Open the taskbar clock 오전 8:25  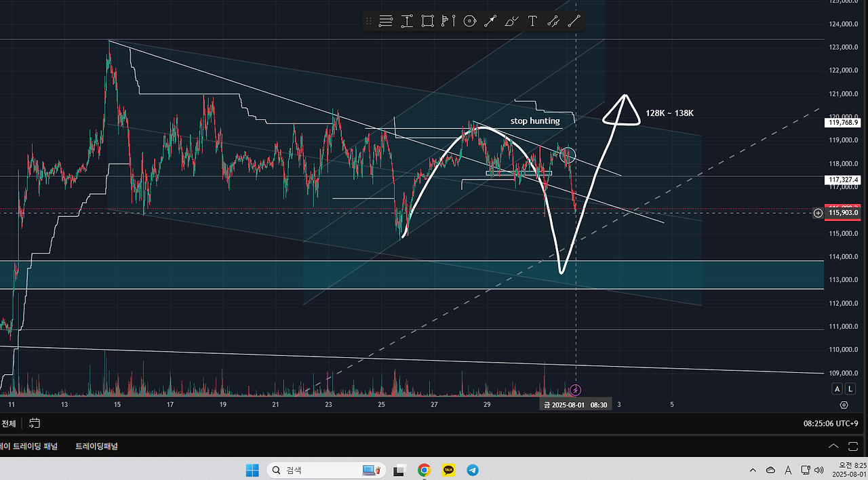(x=848, y=470)
